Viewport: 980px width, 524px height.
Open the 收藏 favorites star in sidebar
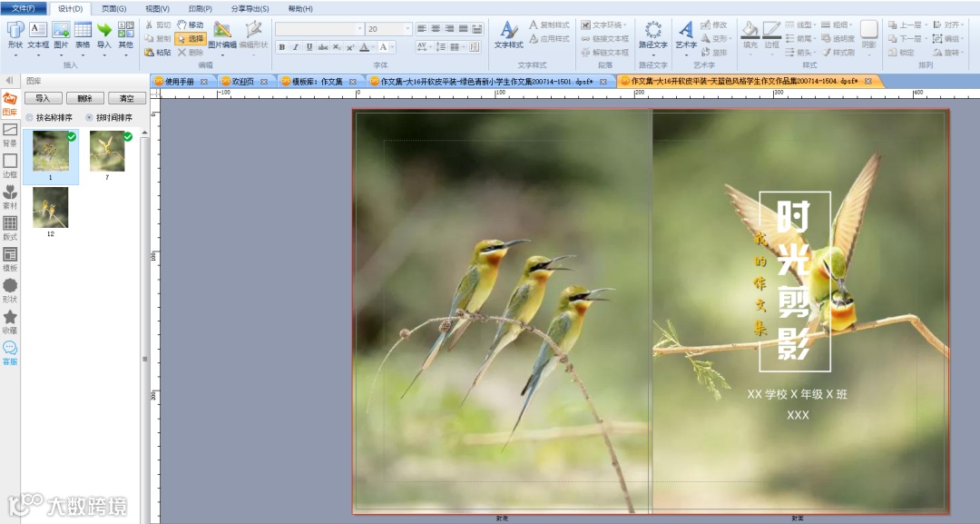[x=10, y=322]
